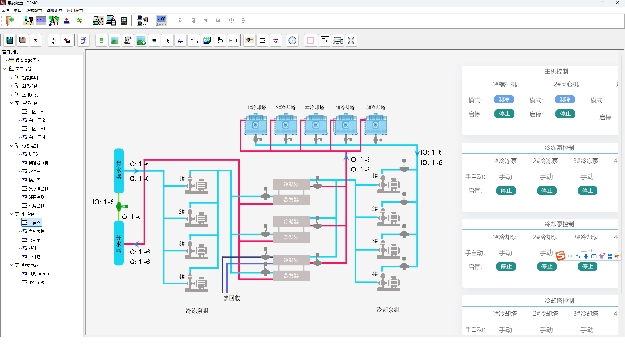
Task: Click the eye preview icon
Action: [154, 40]
